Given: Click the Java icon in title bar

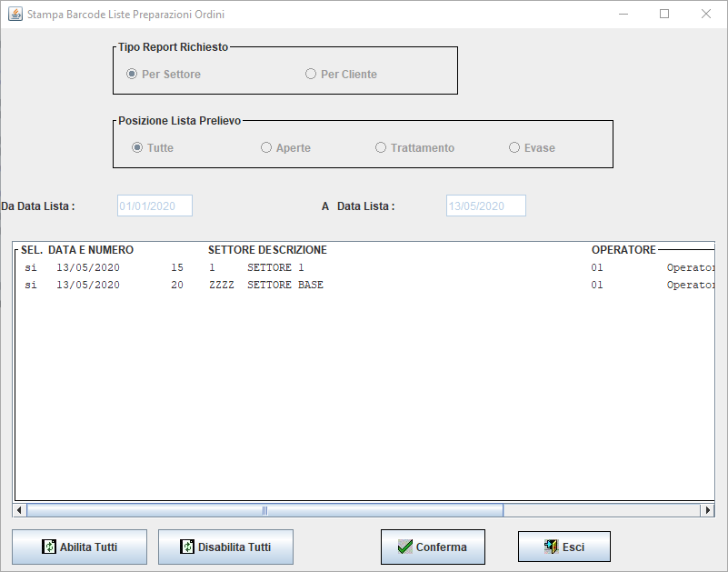Looking at the screenshot, I should pos(15,15).
